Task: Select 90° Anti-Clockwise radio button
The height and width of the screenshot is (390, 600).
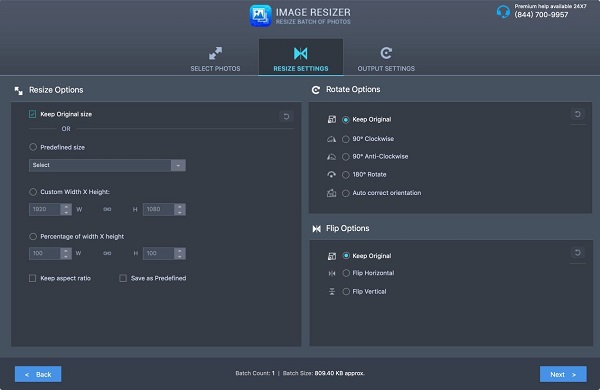Action: pyautogui.click(x=346, y=157)
